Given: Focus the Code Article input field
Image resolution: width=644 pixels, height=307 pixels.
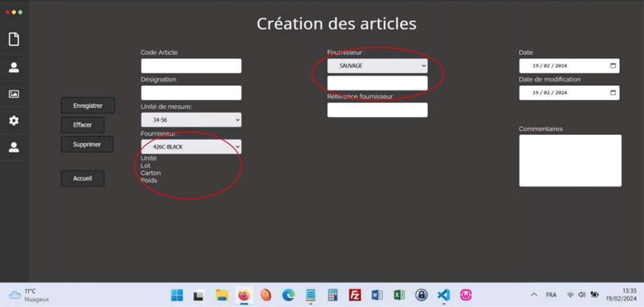Looking at the screenshot, I should pos(191,66).
